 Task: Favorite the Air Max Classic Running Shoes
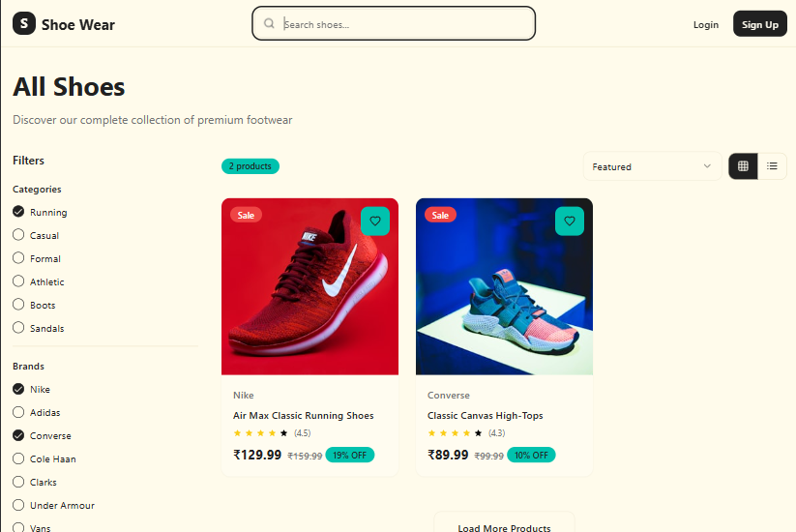coord(374,222)
